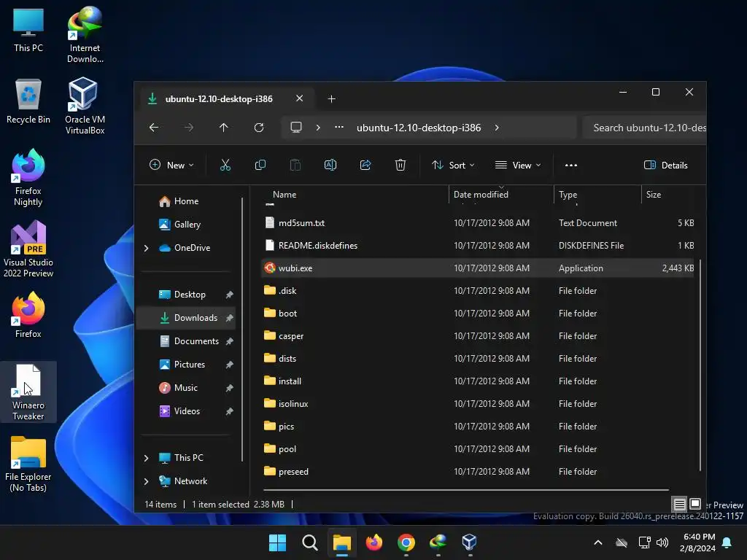Click the file list horizontal scrollbar
This screenshot has height=560, width=747.
(466, 489)
